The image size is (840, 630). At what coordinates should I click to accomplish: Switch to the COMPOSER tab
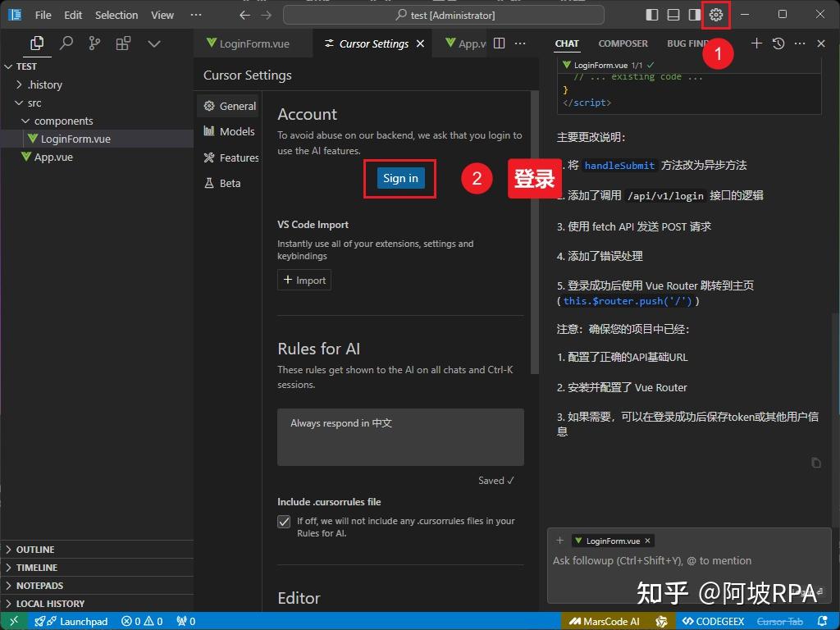click(x=623, y=43)
